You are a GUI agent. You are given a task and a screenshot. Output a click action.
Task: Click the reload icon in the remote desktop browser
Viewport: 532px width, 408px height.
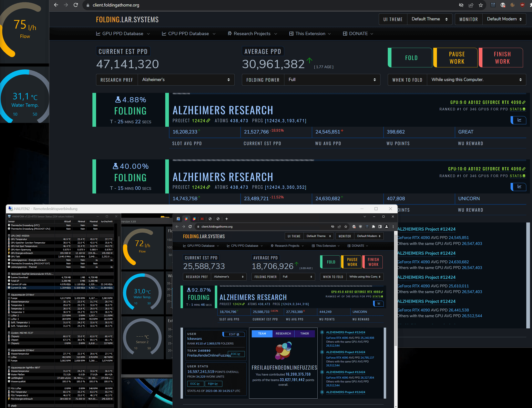[x=190, y=227]
